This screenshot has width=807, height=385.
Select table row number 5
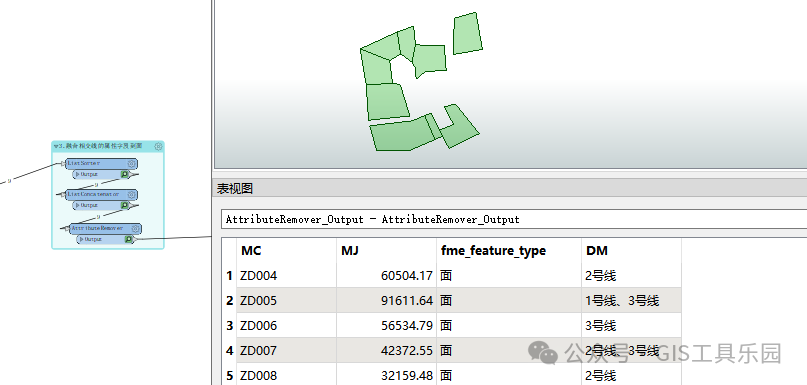pos(229,376)
